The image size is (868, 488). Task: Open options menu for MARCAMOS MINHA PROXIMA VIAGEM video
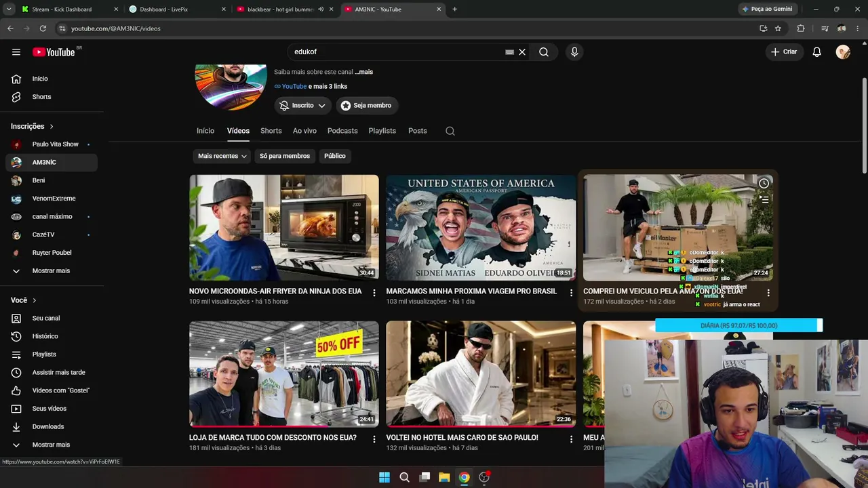click(x=571, y=293)
